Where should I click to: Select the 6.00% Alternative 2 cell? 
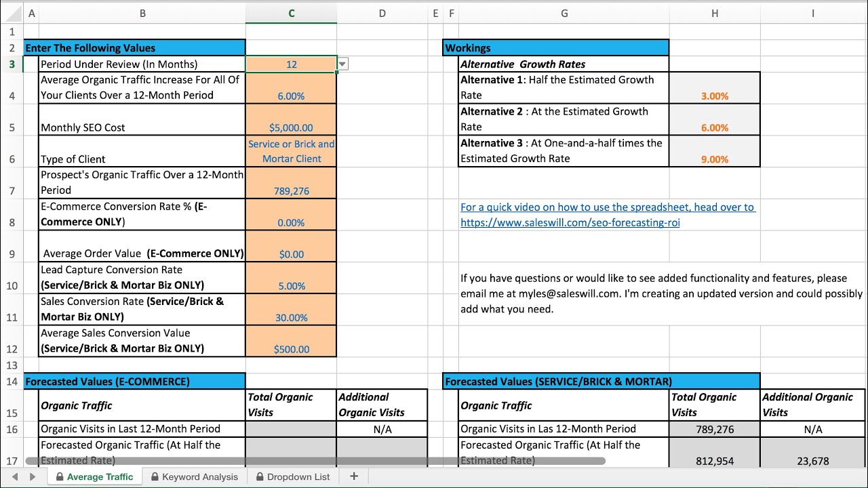715,119
